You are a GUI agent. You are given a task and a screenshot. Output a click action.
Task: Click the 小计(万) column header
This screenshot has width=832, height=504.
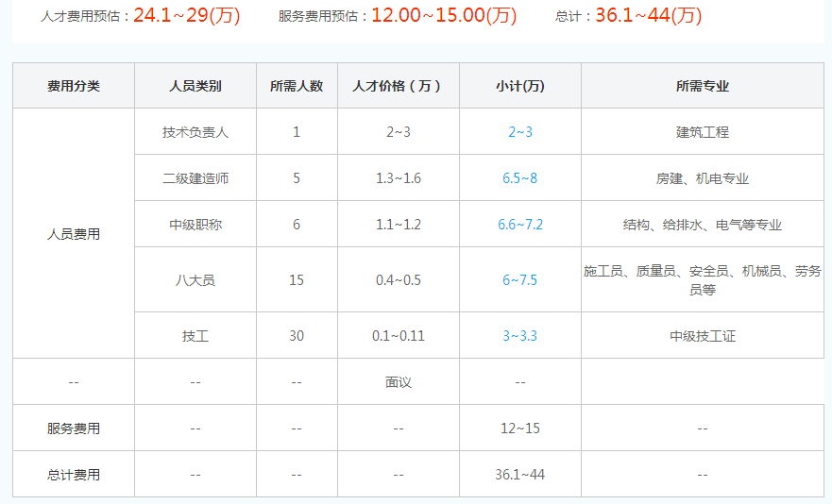coord(520,86)
